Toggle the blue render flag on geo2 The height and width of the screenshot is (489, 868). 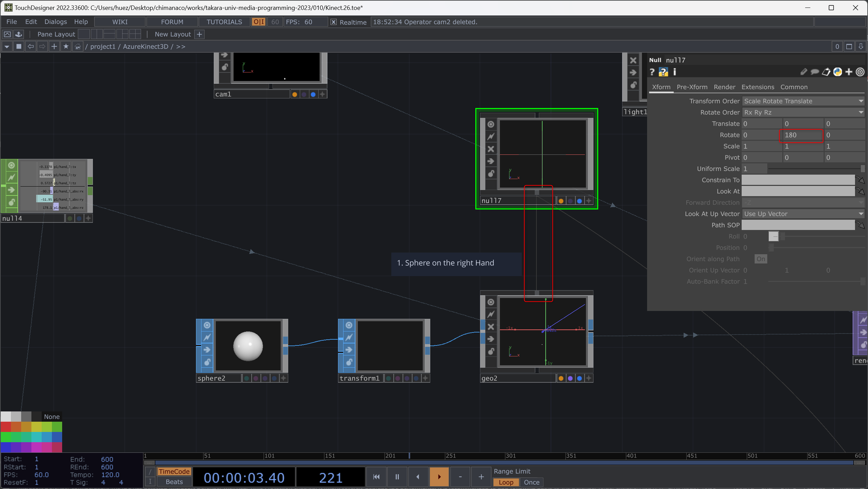(x=579, y=378)
